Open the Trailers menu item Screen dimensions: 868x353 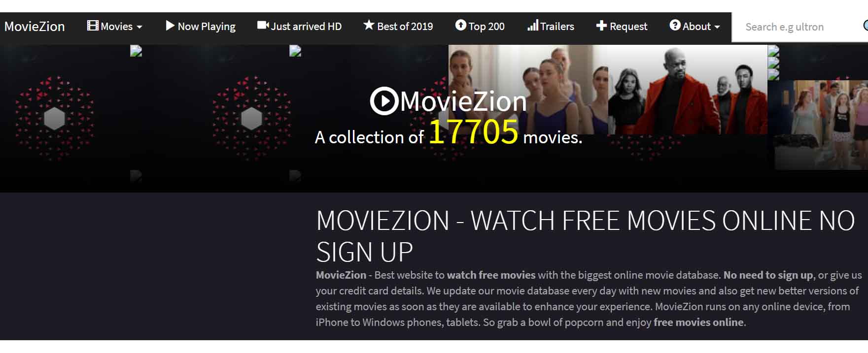(x=551, y=26)
